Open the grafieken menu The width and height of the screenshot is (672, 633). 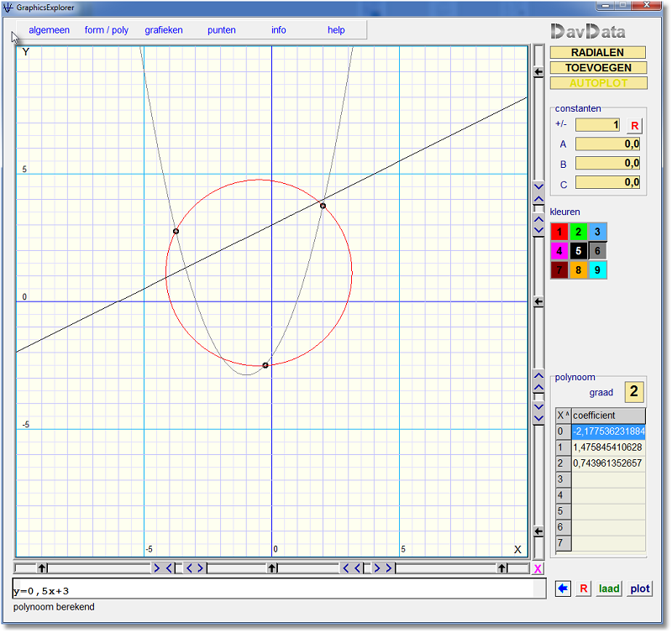coord(164,30)
